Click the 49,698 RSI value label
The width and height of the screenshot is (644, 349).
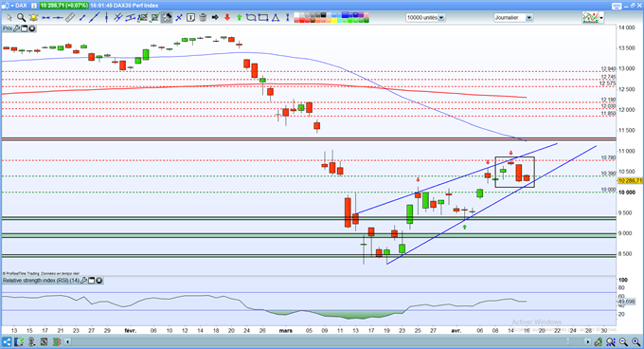[627, 302]
